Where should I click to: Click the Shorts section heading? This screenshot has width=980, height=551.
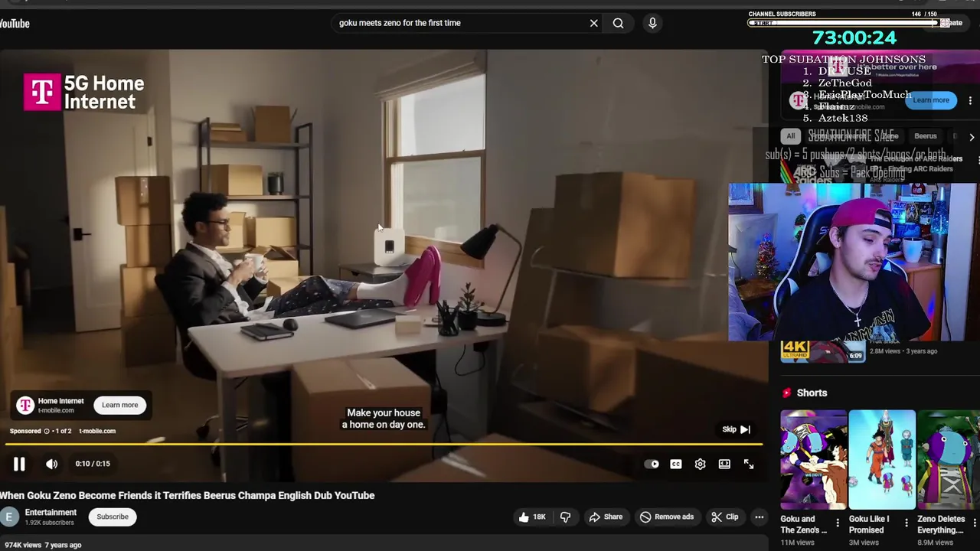click(812, 393)
